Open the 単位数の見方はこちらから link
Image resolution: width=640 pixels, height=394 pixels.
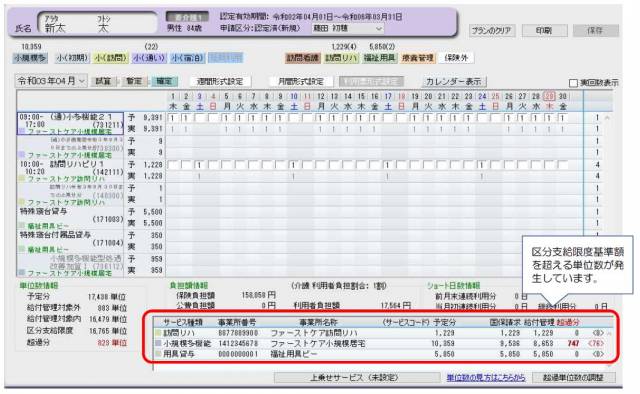tap(486, 378)
